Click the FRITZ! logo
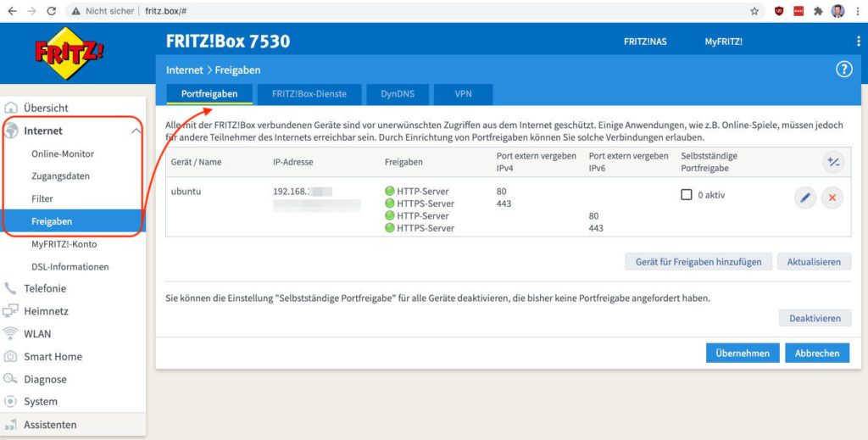This screenshot has height=440, width=868. 69,53
